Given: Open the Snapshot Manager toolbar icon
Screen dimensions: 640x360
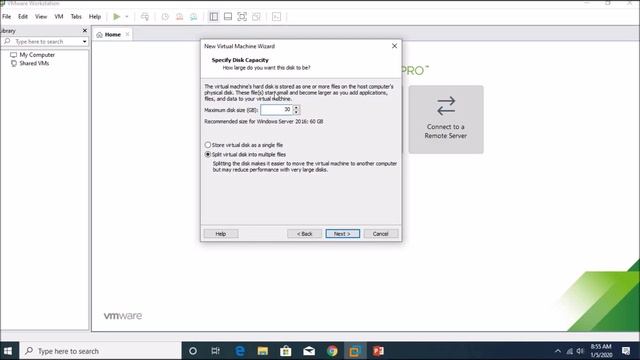Looking at the screenshot, I should pyautogui.click(x=193, y=17).
